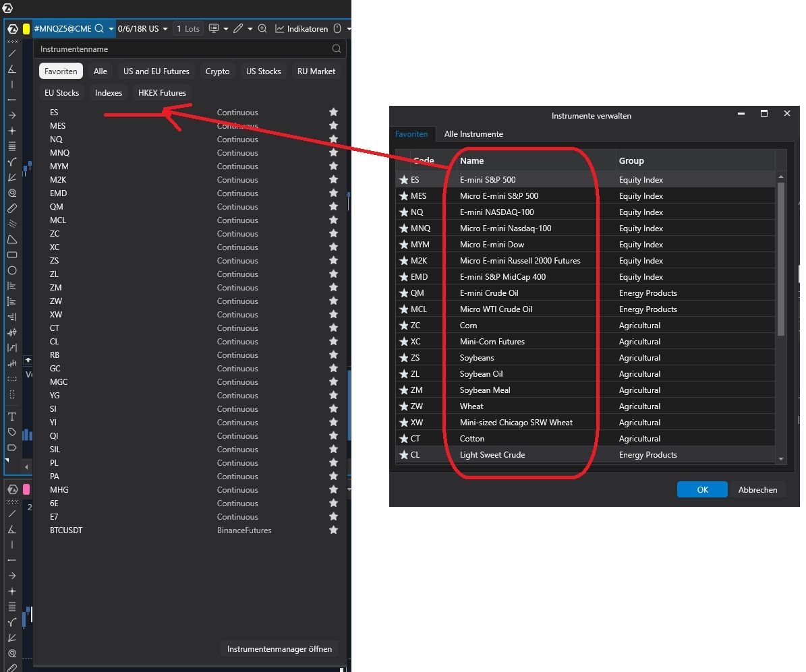Select the parallel horizontal lines tool in upper chart

(12, 146)
